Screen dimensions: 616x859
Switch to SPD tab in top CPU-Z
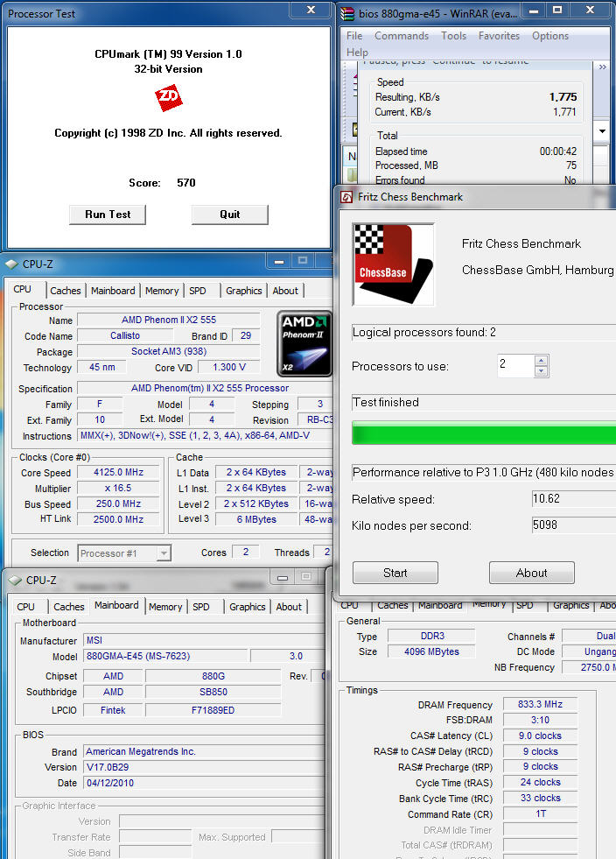pyautogui.click(x=198, y=291)
